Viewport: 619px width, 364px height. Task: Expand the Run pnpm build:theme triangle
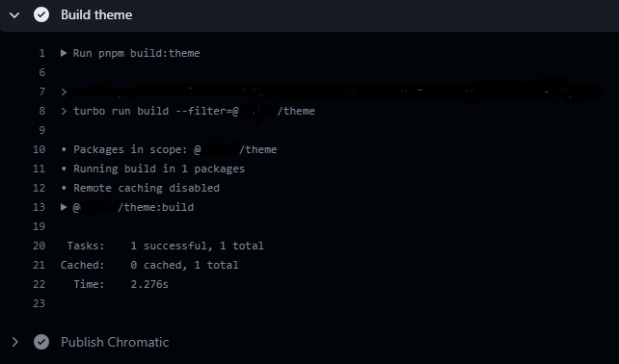click(64, 53)
